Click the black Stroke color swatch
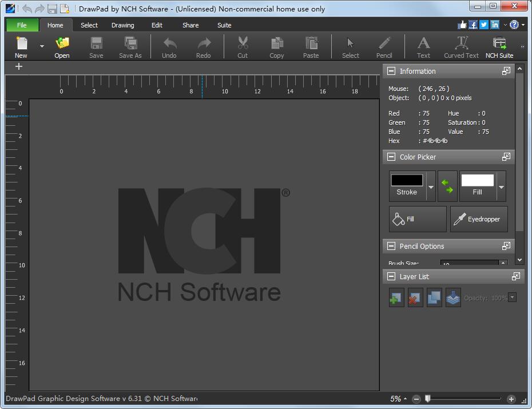 pyautogui.click(x=407, y=180)
